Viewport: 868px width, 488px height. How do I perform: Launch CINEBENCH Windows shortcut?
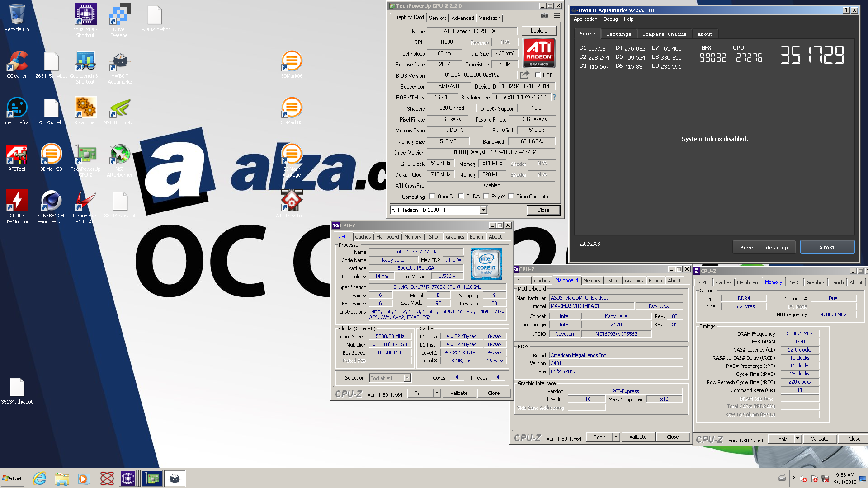[51, 207]
